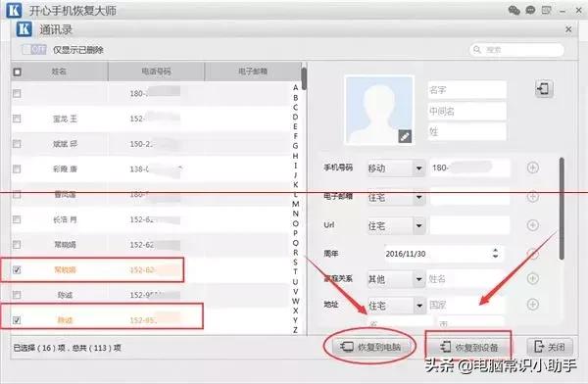Focus the empty 电子邮箱 input field
This screenshot has height=384, width=588.
(469, 197)
